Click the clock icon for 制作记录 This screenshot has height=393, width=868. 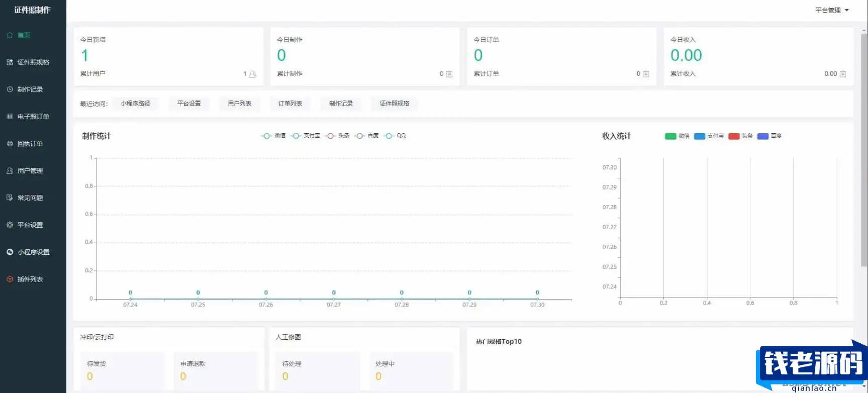click(10, 89)
